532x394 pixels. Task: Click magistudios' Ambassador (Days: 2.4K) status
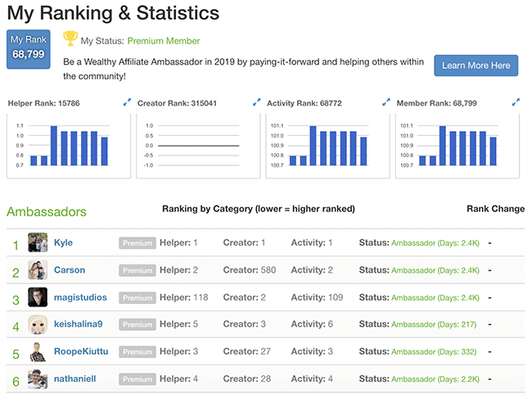pos(435,298)
